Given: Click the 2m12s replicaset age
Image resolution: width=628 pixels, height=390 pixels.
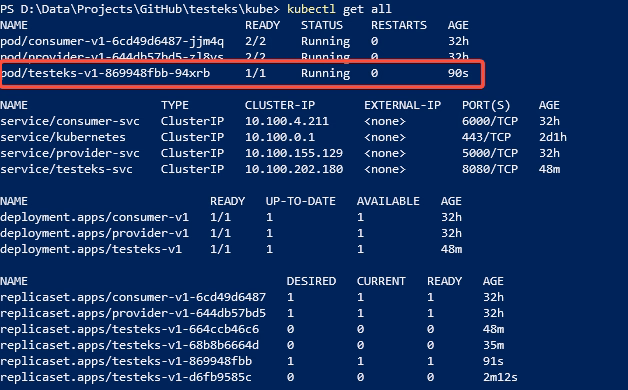Looking at the screenshot, I should (500, 377).
